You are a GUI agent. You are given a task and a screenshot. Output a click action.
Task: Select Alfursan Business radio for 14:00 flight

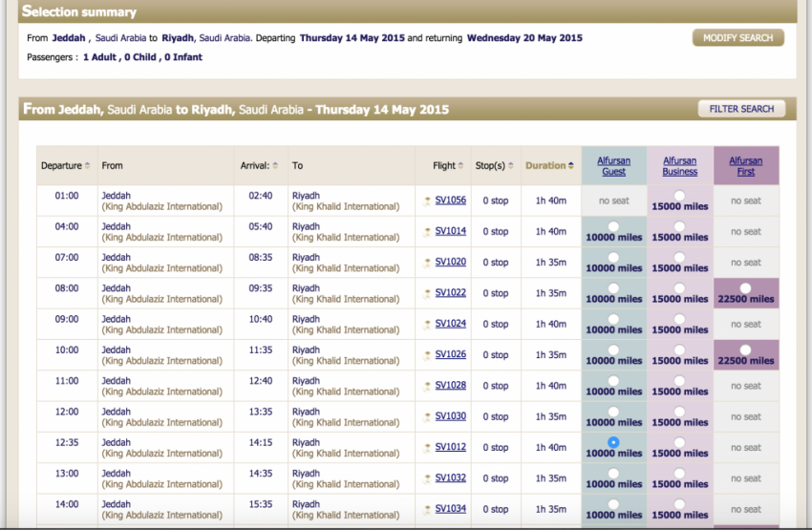tap(679, 503)
